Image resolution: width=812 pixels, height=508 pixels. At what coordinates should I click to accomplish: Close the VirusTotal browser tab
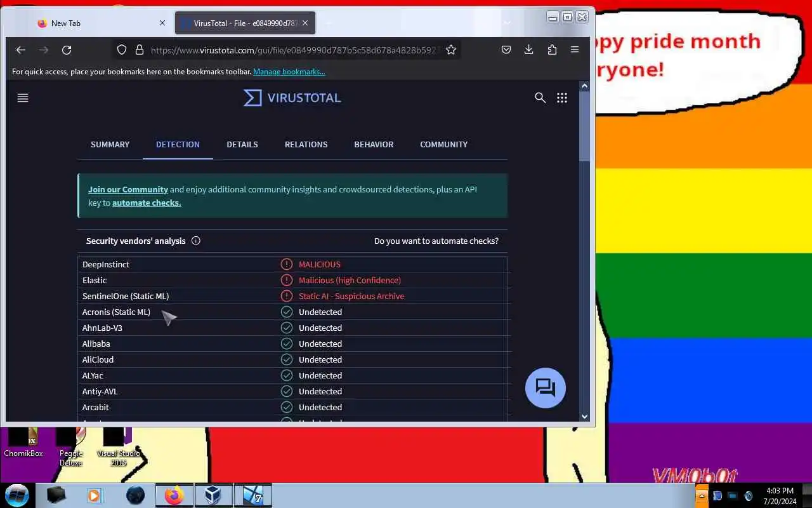tap(304, 23)
